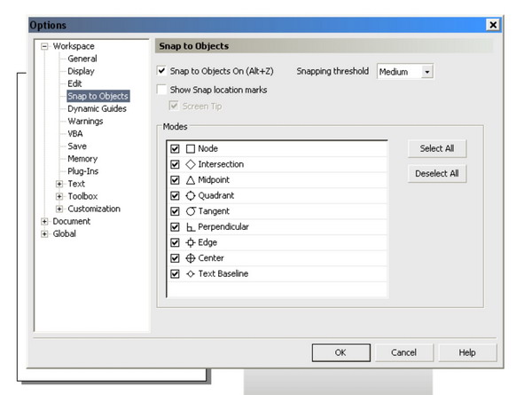Select Plug-Ins in the options tree
532x395 pixels.
pos(82,171)
